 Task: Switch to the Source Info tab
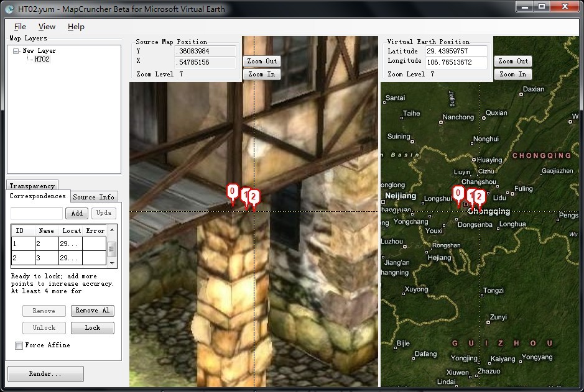pos(93,197)
